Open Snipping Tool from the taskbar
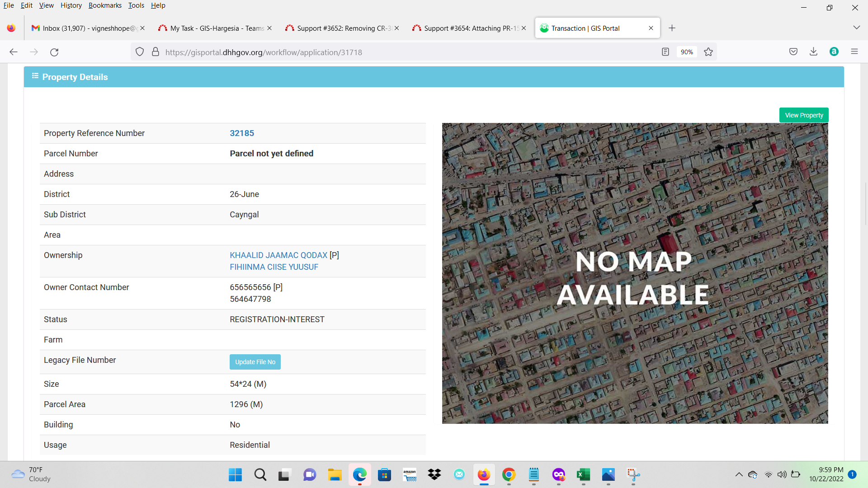The height and width of the screenshot is (488, 868). (x=633, y=474)
